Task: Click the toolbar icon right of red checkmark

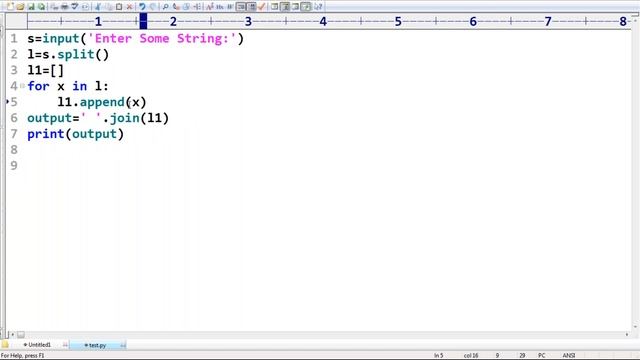Action: click(274, 7)
